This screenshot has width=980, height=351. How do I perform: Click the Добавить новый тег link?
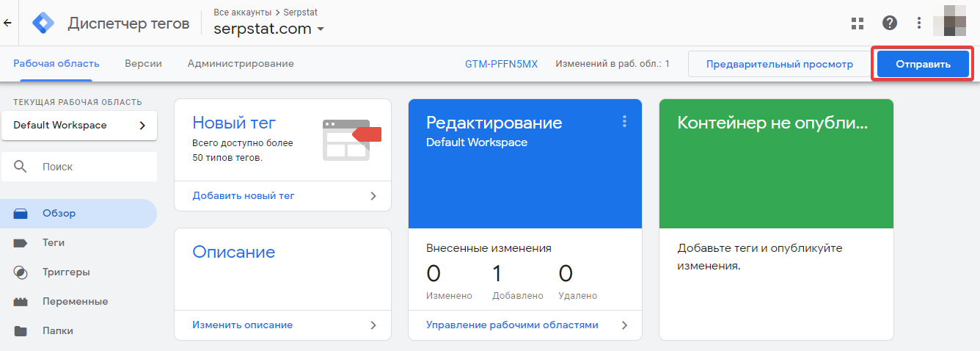(244, 196)
